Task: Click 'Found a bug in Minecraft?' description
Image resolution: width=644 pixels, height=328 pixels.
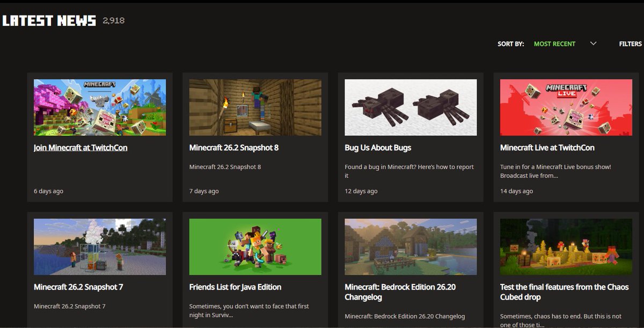Action: coord(409,171)
